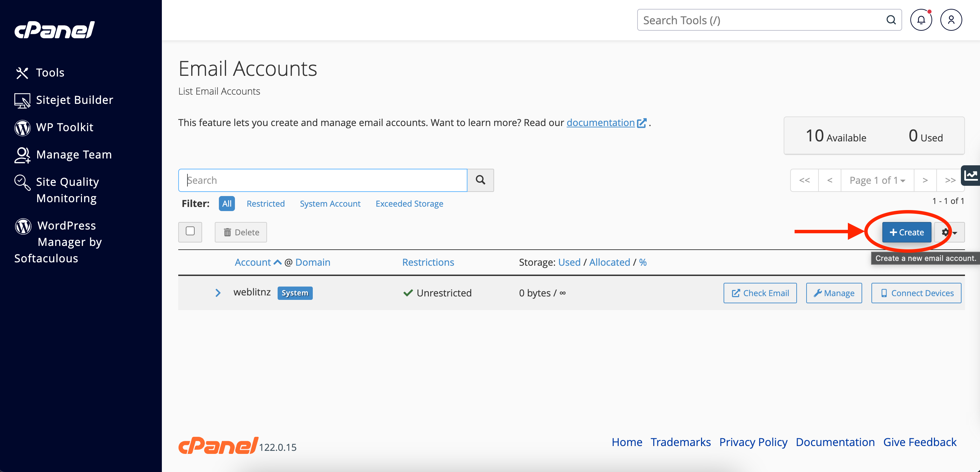The image size is (980, 472).
Task: Open the Give Feedback link
Action: (x=920, y=442)
